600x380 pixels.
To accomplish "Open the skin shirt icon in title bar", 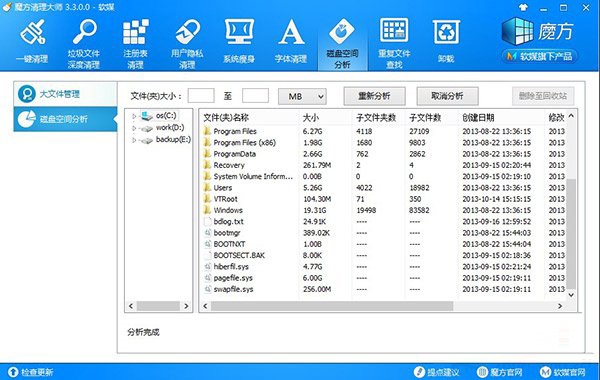I will (523, 7).
